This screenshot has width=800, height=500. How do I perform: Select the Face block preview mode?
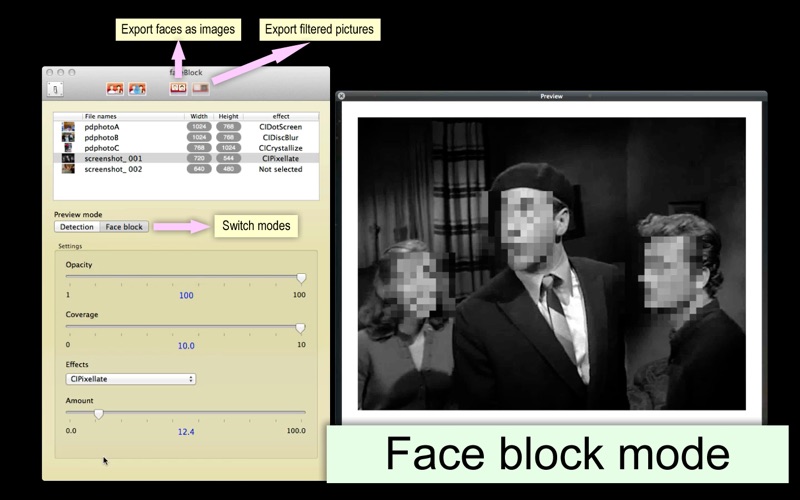pos(124,227)
